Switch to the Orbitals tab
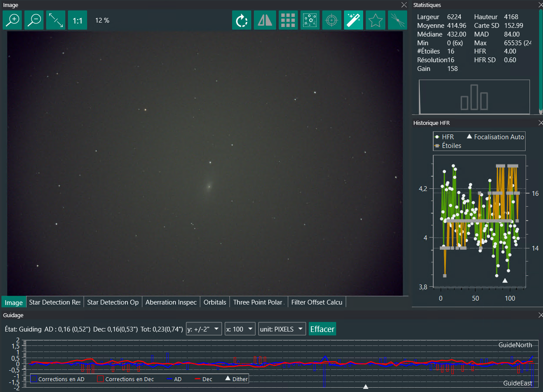 pos(215,302)
